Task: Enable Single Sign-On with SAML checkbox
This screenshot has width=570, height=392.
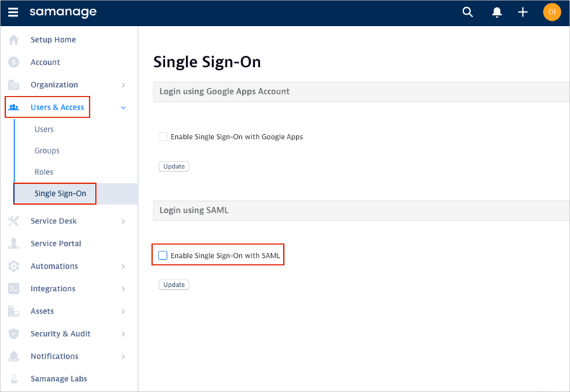Action: click(x=163, y=255)
